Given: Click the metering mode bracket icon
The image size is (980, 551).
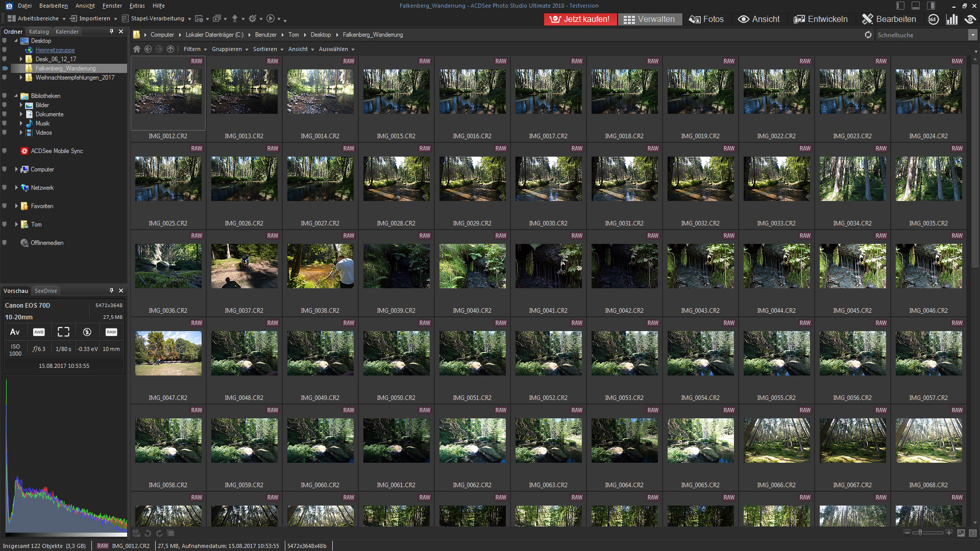Looking at the screenshot, I should (63, 332).
